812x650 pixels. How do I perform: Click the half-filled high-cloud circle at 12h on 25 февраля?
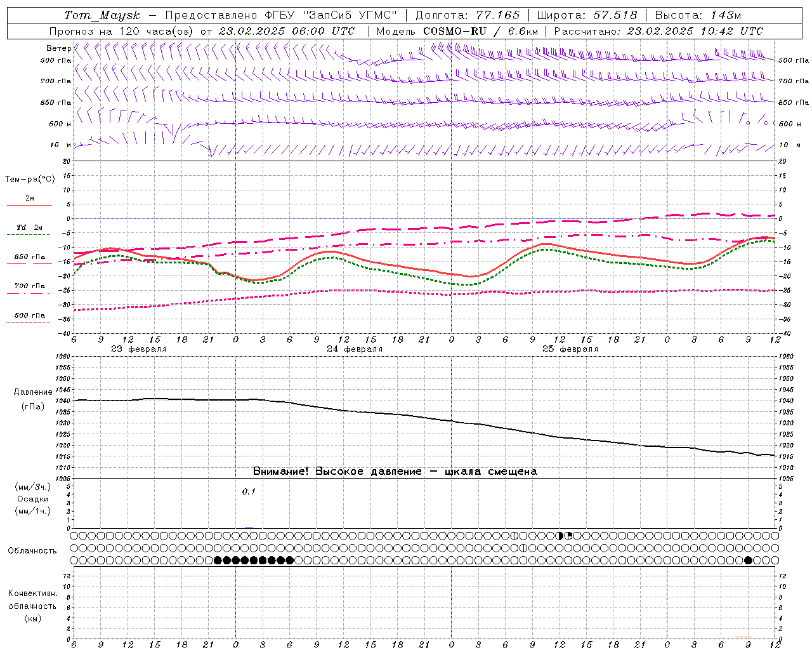click(560, 536)
